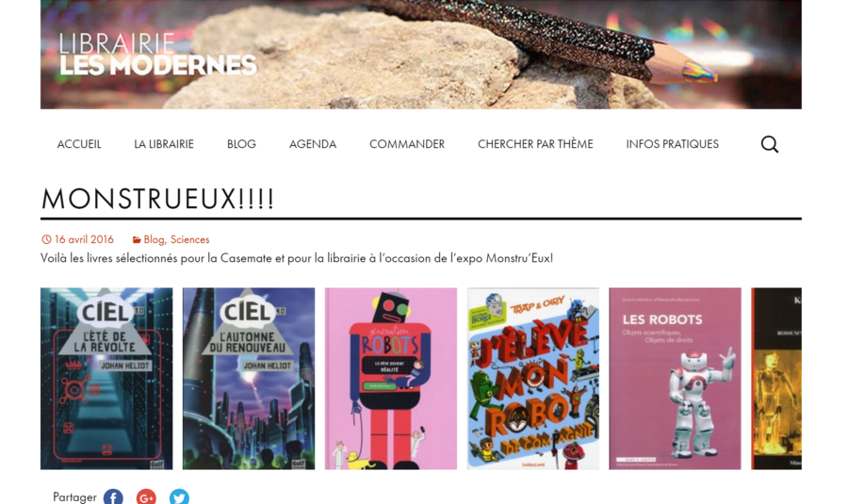Share the post via Google Plus

click(146, 497)
